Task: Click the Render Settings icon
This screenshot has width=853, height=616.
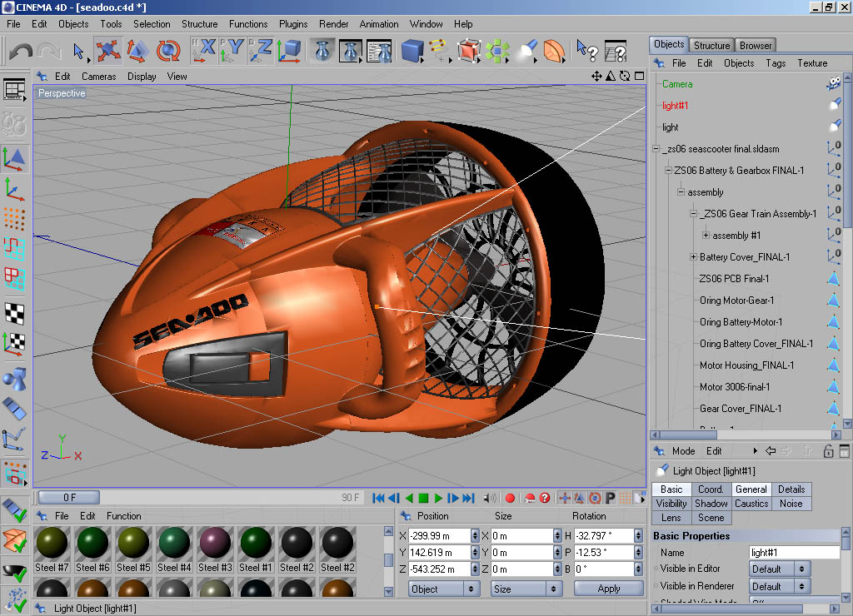Action: pyautogui.click(x=379, y=52)
